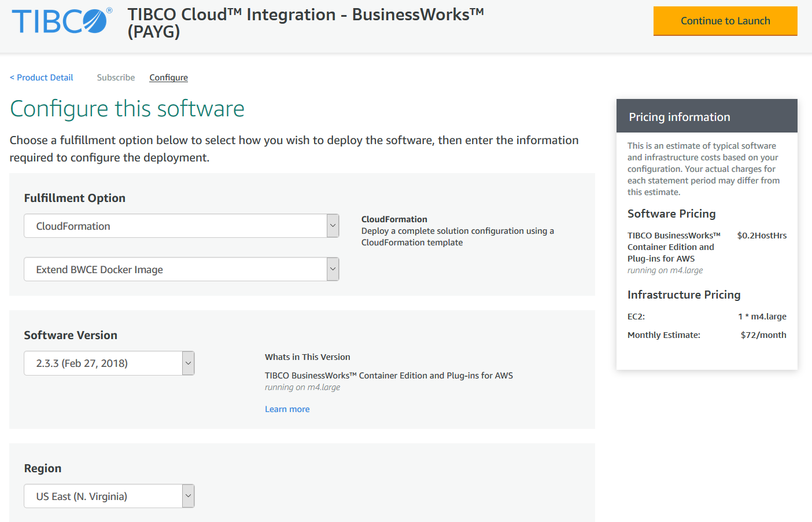Expand the Extend BWCE Docker Image dropdown
812x522 pixels.
coord(181,269)
